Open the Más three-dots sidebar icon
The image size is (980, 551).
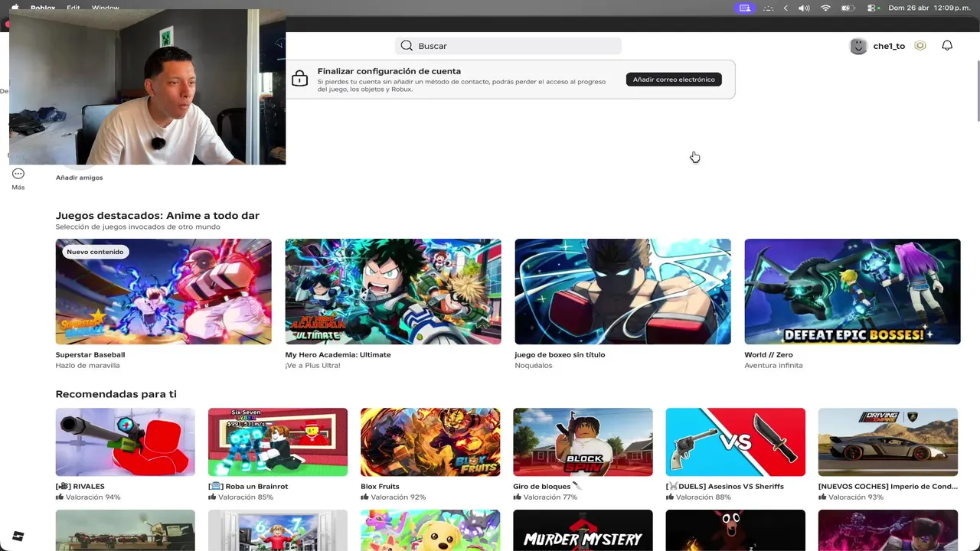[x=18, y=174]
